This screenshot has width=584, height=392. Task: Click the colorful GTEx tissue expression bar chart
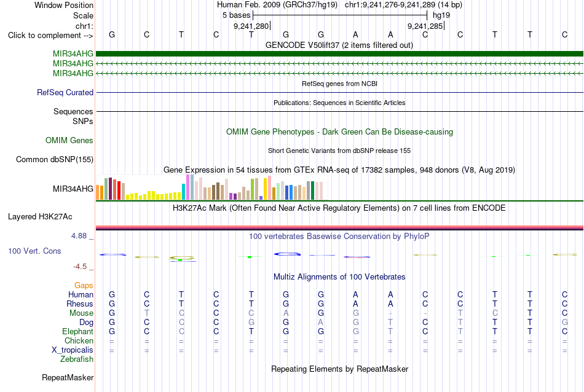pos(210,187)
